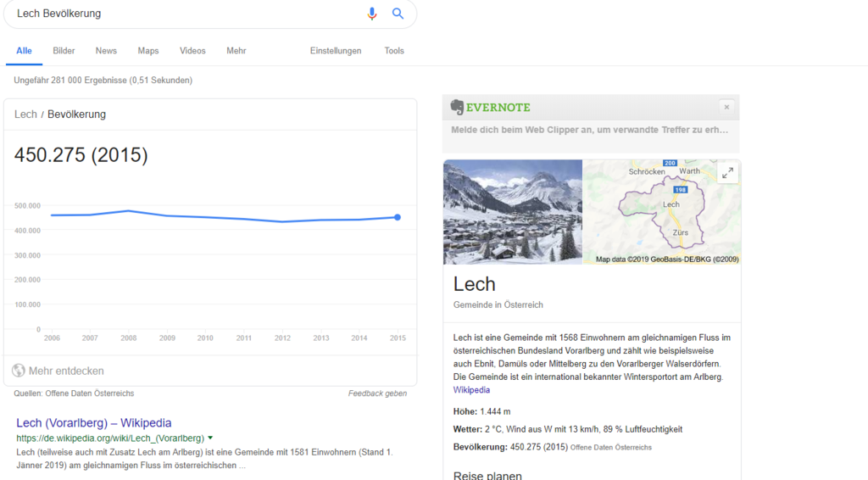The image size is (868, 480).
Task: Click the Tools button
Action: click(394, 51)
